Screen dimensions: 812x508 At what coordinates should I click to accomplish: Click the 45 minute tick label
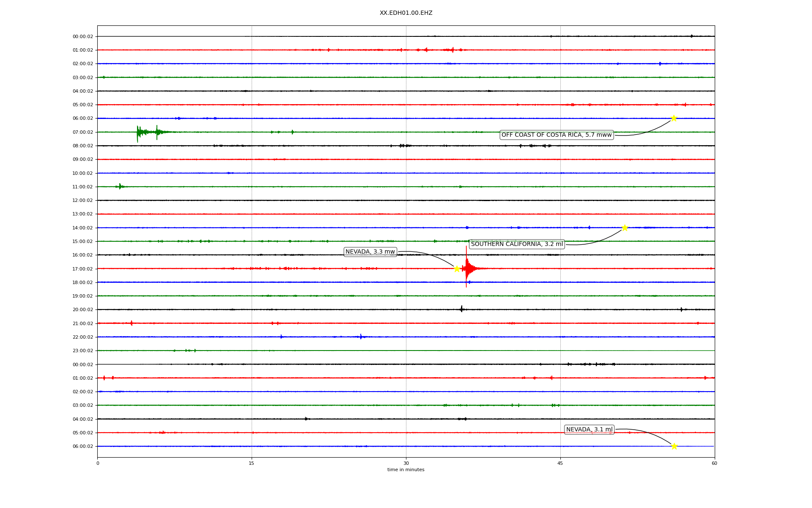tap(560, 463)
